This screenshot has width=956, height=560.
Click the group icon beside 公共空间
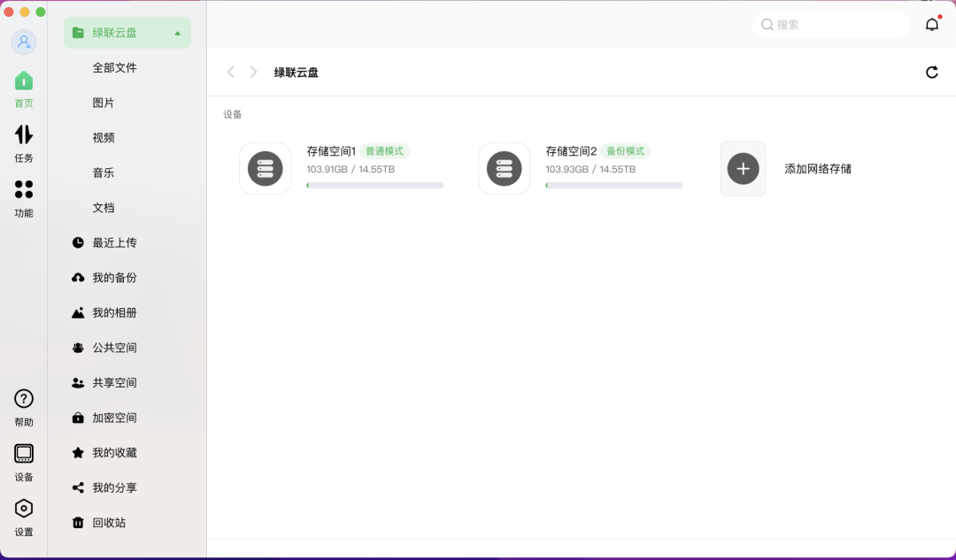78,348
